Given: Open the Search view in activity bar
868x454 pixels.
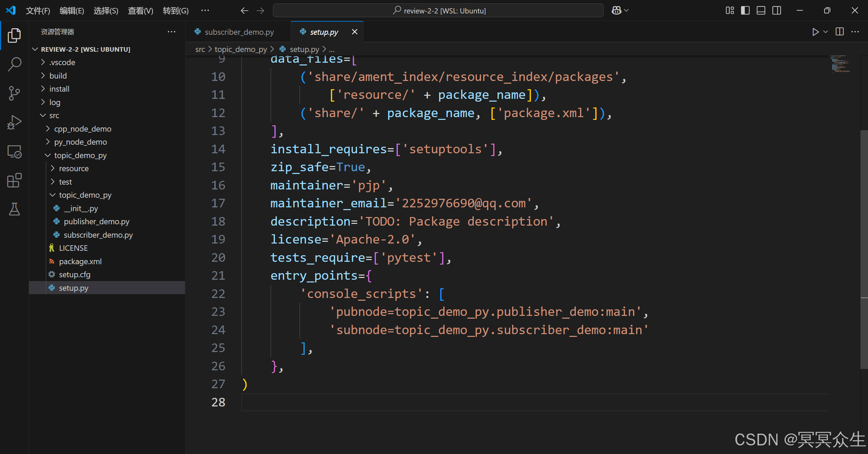Looking at the screenshot, I should point(14,64).
